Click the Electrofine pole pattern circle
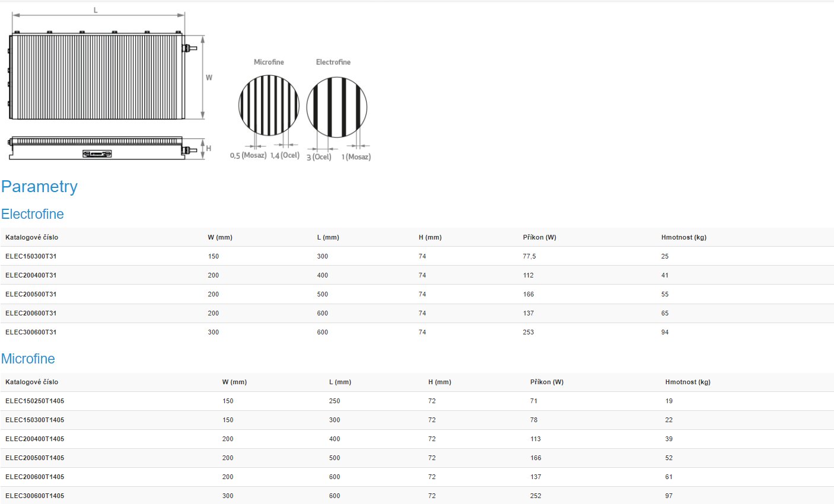Image resolution: width=834 pixels, height=504 pixels. (336, 107)
